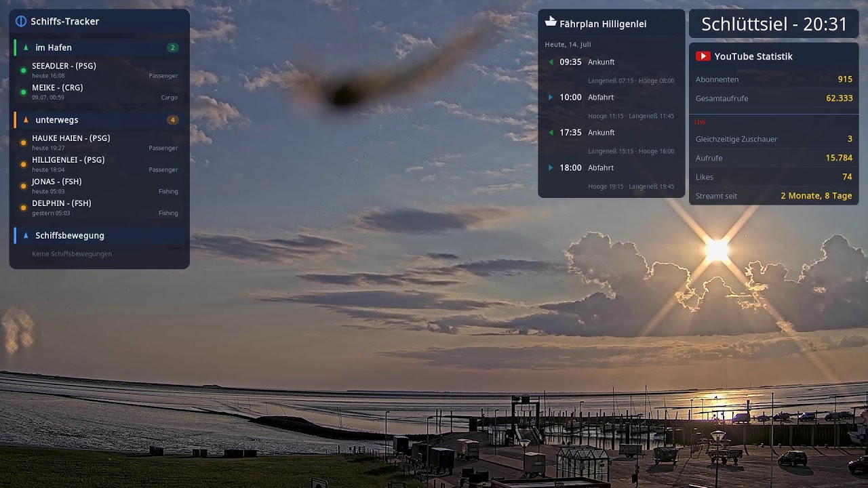Image resolution: width=868 pixels, height=488 pixels.
Task: Click the Aufrufe value 15.784
Action: (840, 158)
